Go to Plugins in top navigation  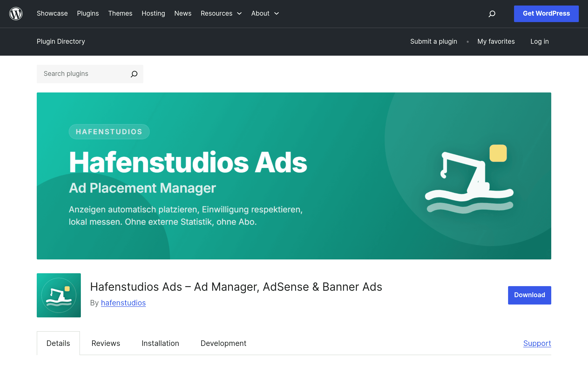pyautogui.click(x=88, y=13)
